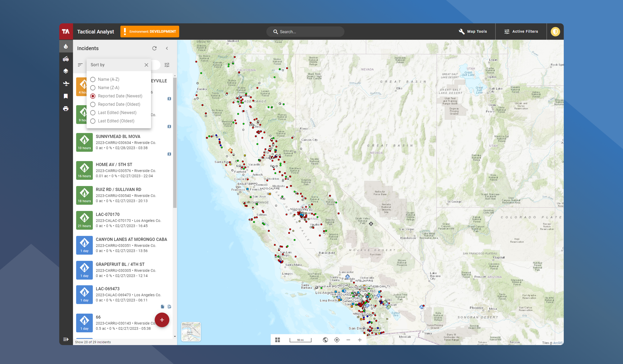
Task: Open the Map Tools menu
Action: coord(473,31)
